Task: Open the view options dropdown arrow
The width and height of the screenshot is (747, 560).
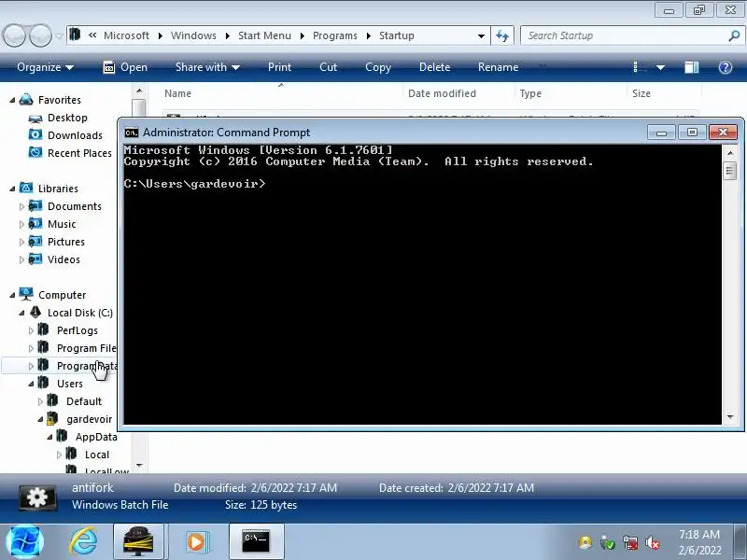Action: [x=660, y=67]
